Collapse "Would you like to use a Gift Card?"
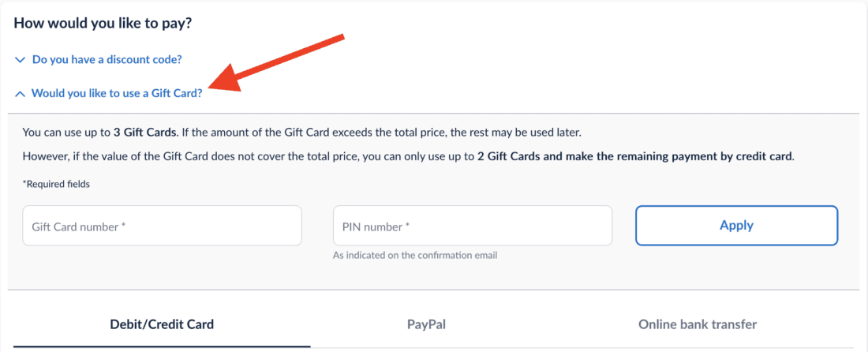Viewport: 868px width, 352px height. pos(117,93)
